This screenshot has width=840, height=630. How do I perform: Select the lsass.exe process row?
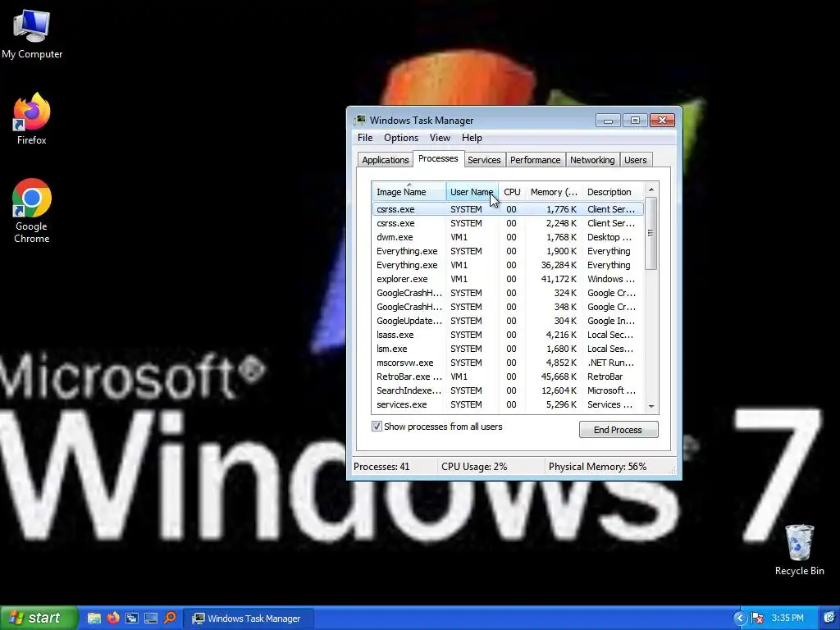[508, 335]
